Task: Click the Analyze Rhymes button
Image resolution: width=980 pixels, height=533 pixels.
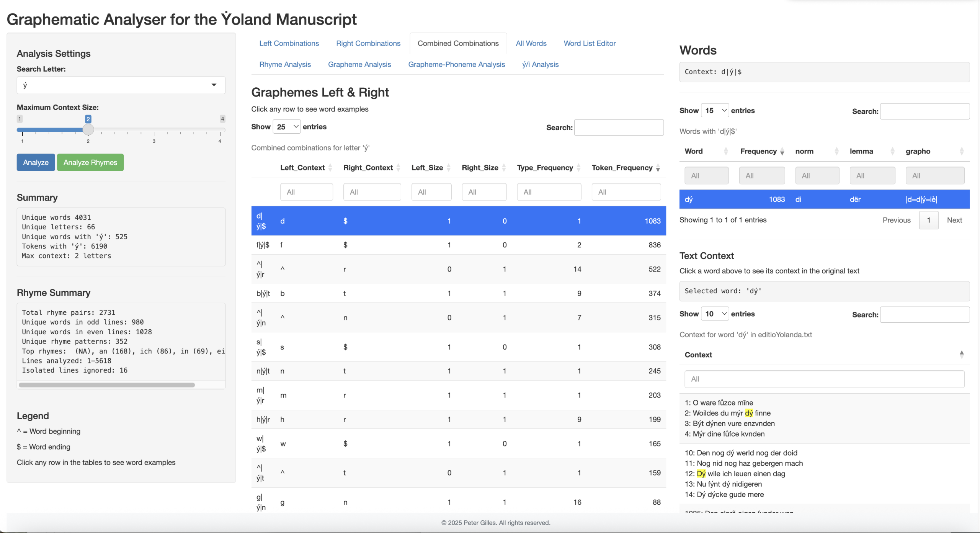Action: 90,162
